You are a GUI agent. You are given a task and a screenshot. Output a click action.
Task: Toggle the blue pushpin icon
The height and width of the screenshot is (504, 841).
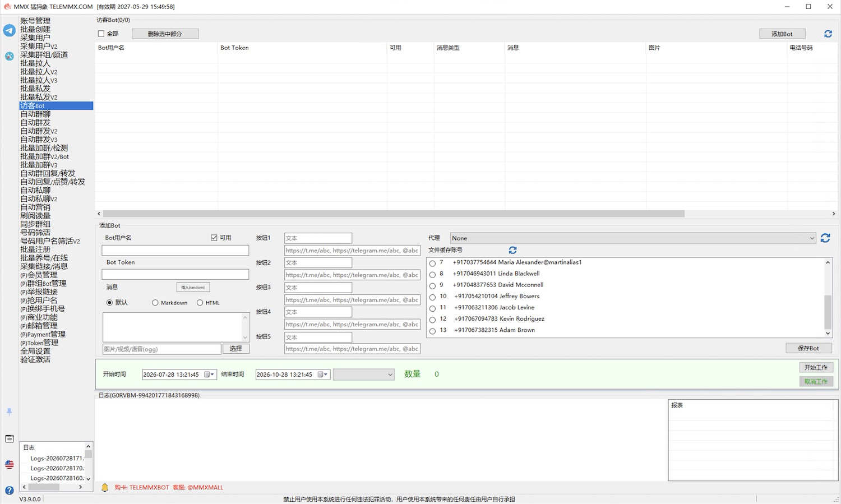click(x=9, y=411)
